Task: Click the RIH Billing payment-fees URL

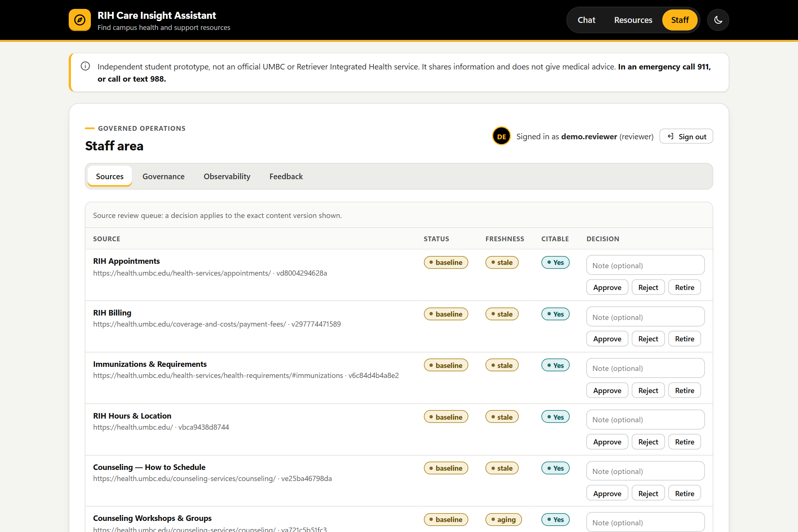Action: (x=190, y=324)
